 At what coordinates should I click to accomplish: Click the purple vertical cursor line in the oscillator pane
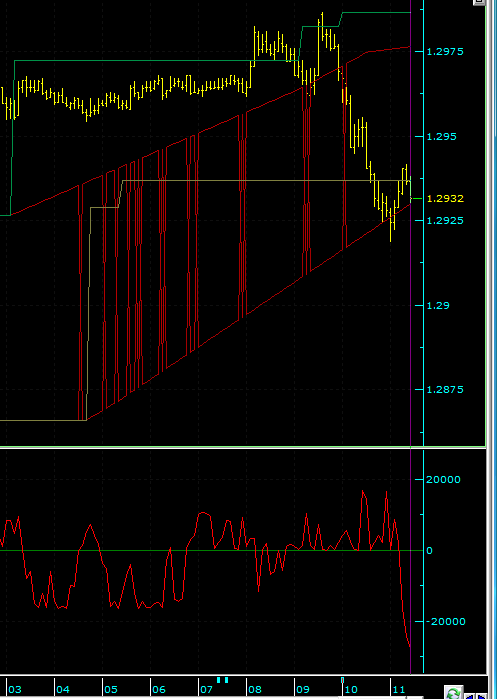(410, 562)
